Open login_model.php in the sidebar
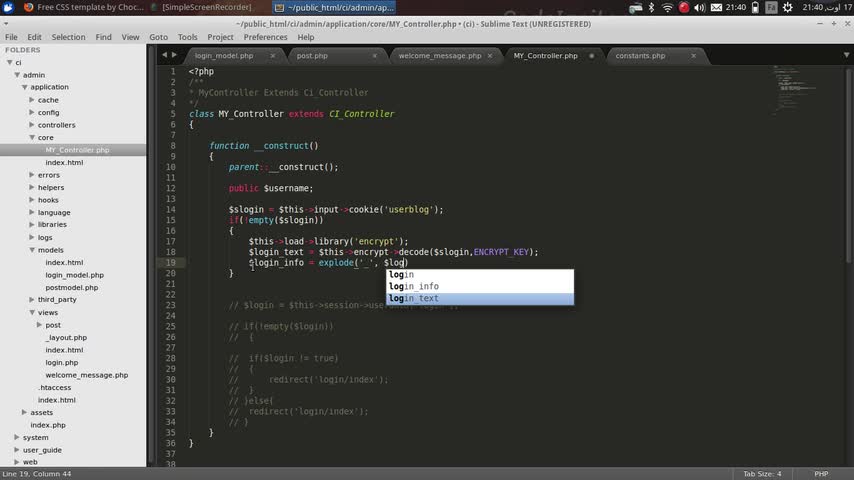854x480 pixels. 74,275
